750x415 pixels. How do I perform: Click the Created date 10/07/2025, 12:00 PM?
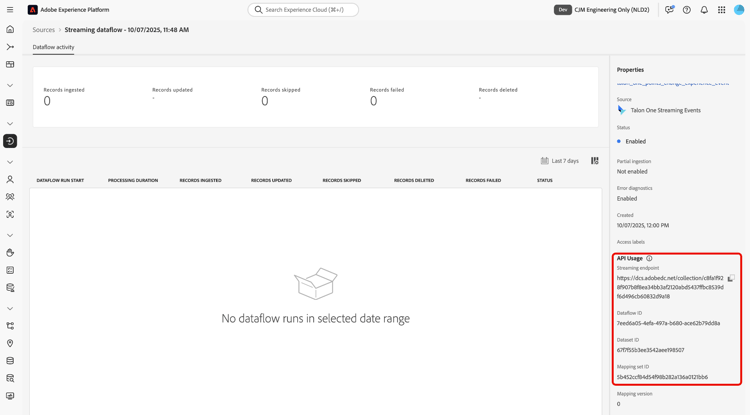(x=643, y=225)
